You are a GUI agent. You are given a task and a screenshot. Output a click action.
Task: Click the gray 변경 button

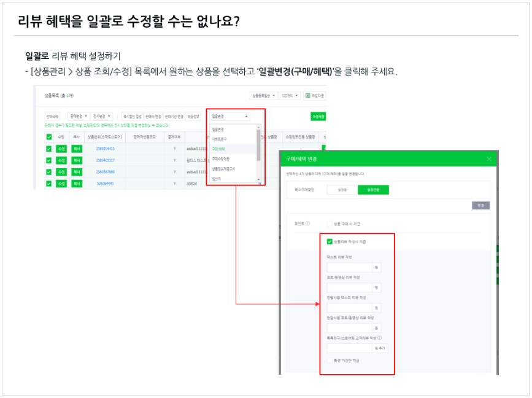pyautogui.click(x=481, y=205)
